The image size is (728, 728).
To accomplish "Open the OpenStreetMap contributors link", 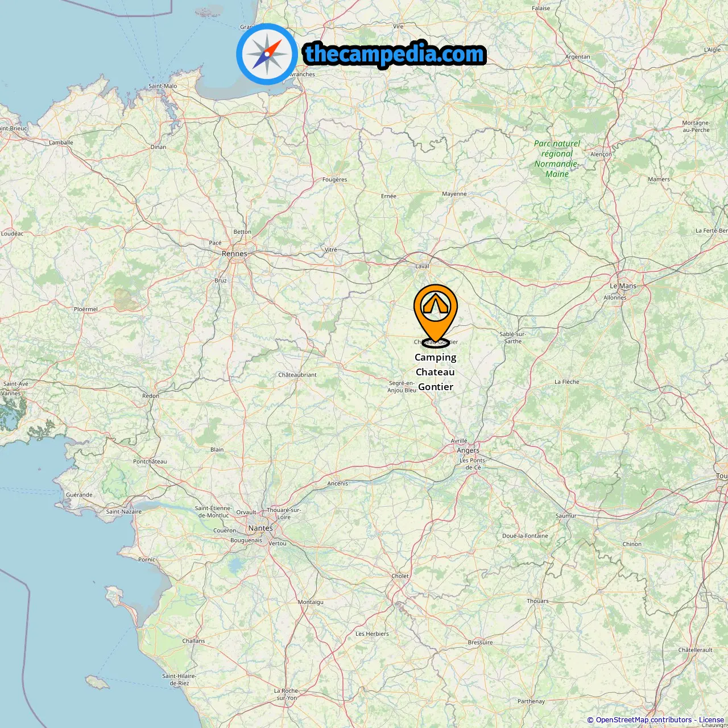I will tap(644, 720).
